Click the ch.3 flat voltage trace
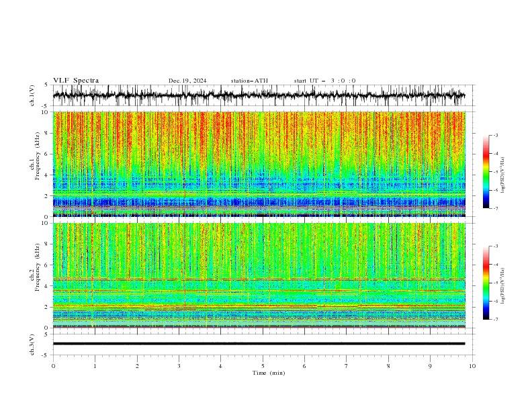The image size is (532, 411). click(259, 344)
